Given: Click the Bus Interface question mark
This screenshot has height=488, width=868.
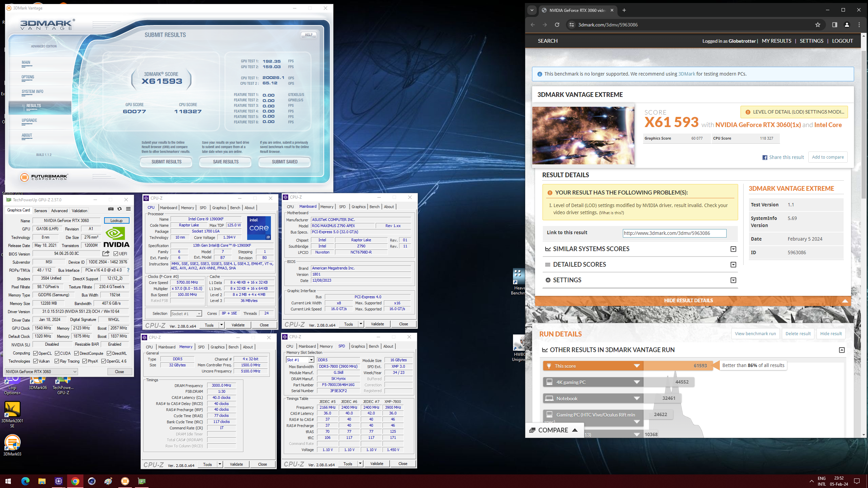Looking at the screenshot, I should pos(128,270).
